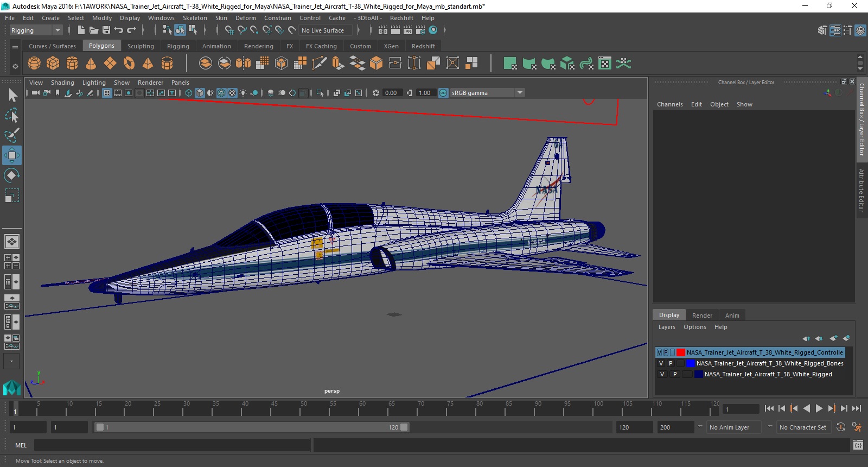Open Options menu in Layer Editor

[x=695, y=327]
